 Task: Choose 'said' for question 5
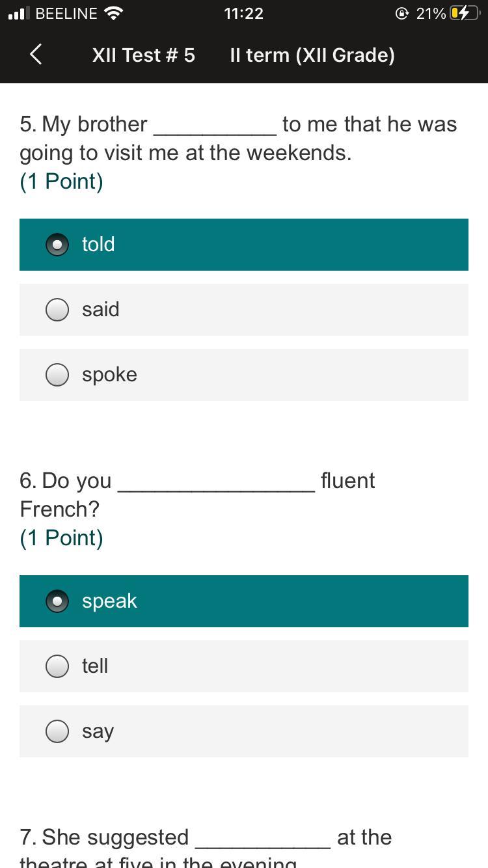coord(57,310)
